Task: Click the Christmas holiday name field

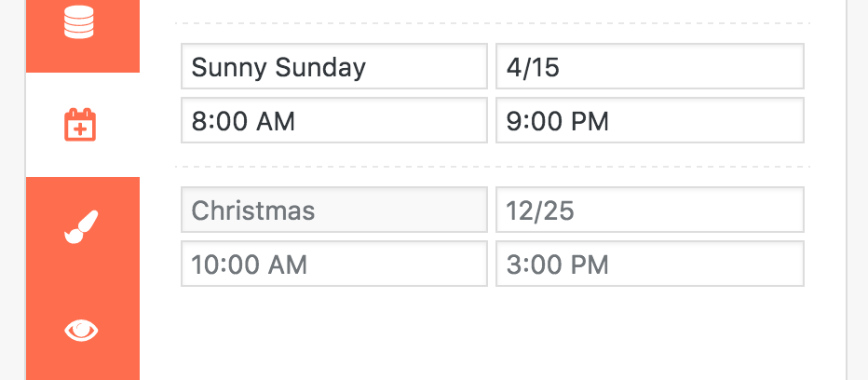Action: coord(334,210)
